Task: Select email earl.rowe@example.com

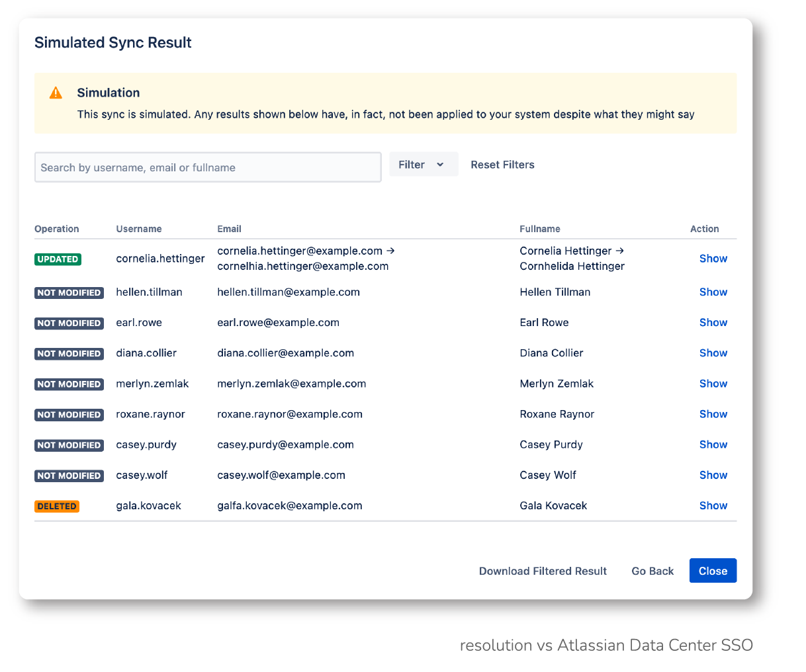Action: click(x=278, y=322)
